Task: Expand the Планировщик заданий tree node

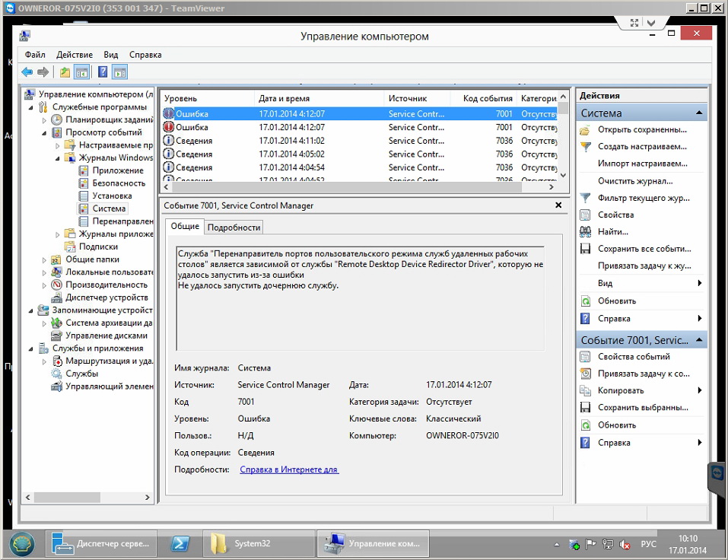Action: pyautogui.click(x=44, y=120)
